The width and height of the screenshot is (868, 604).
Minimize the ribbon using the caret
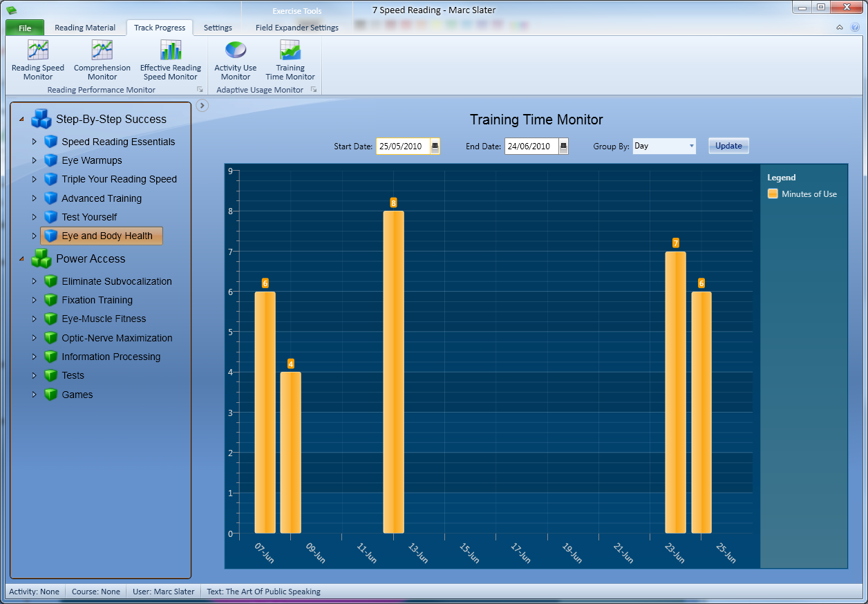840,28
